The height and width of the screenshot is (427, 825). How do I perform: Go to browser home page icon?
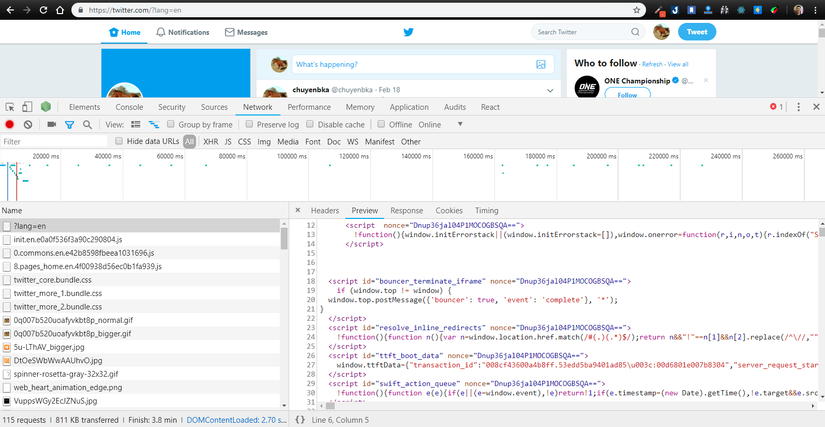[x=60, y=10]
